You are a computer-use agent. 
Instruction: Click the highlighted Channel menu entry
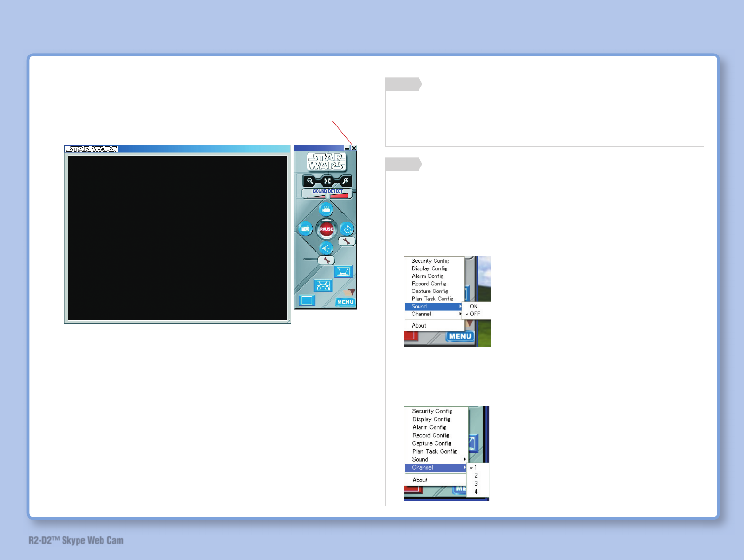coord(435,468)
